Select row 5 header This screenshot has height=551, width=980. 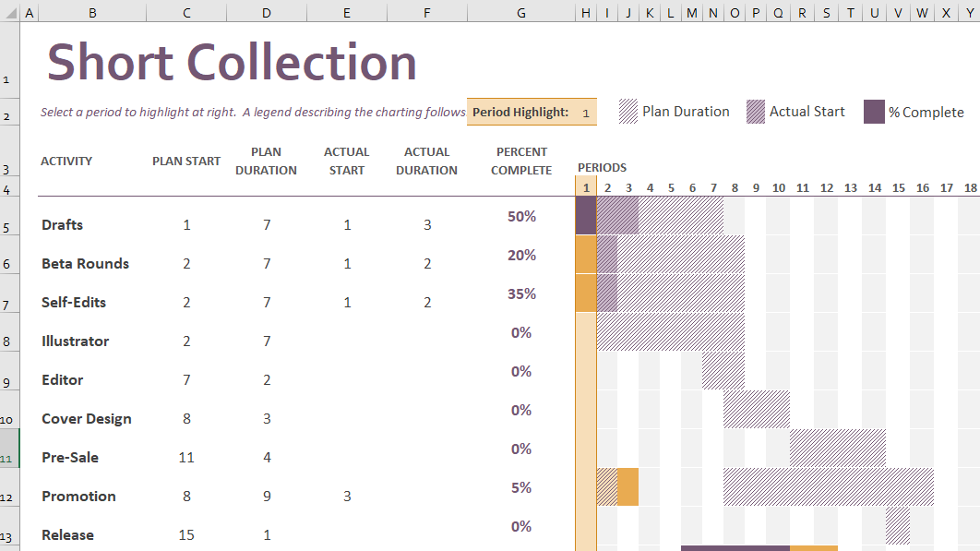[9, 216]
